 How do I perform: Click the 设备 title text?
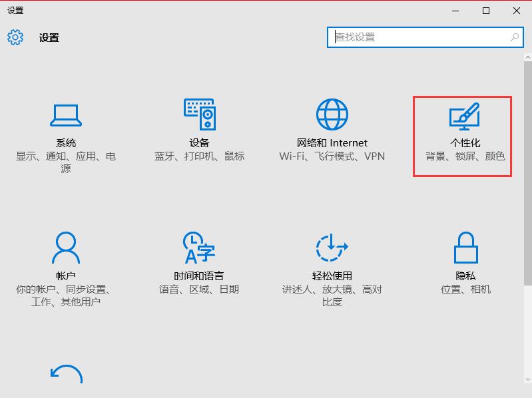tap(200, 142)
